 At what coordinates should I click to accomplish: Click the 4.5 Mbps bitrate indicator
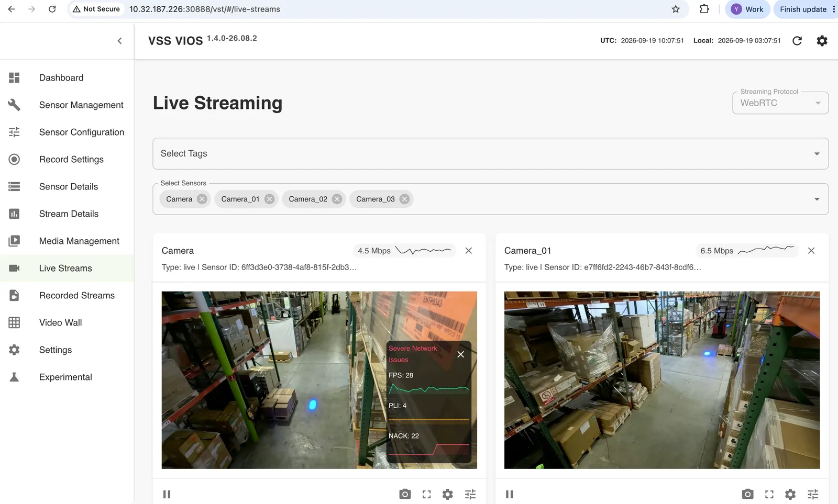click(404, 251)
